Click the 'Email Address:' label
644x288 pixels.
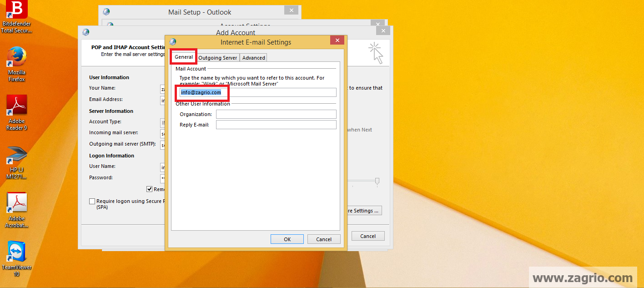pyautogui.click(x=106, y=100)
